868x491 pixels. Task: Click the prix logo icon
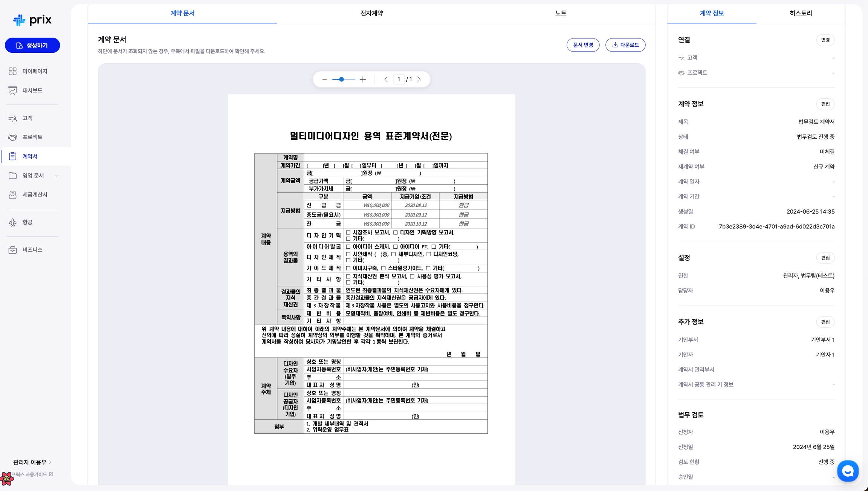[19, 20]
